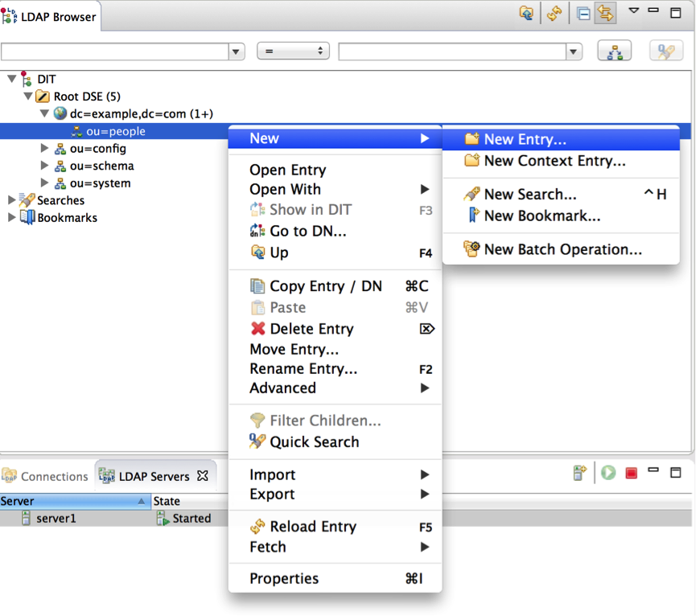Switch to the Connections tab
The image size is (696, 616).
46,475
